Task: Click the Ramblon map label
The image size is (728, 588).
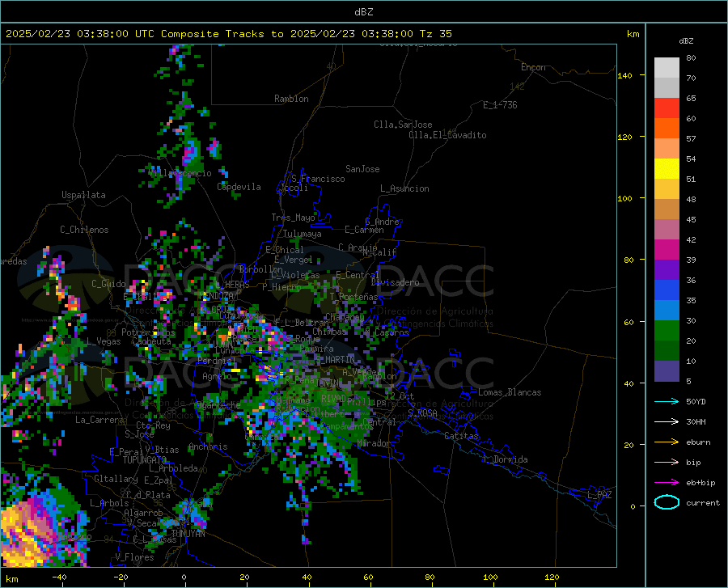Action: (x=291, y=99)
